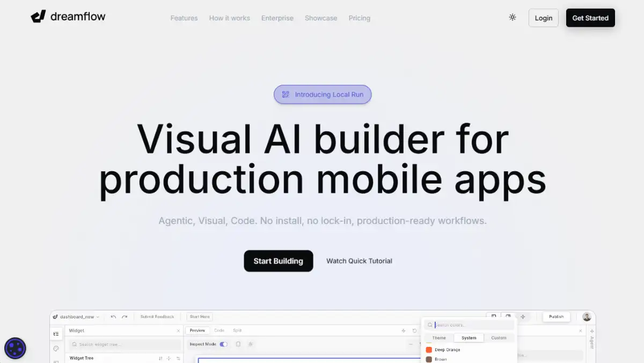Click the lightning bolt icon in preview bar
Screen dimensions: 644x363
pyautogui.click(x=404, y=331)
